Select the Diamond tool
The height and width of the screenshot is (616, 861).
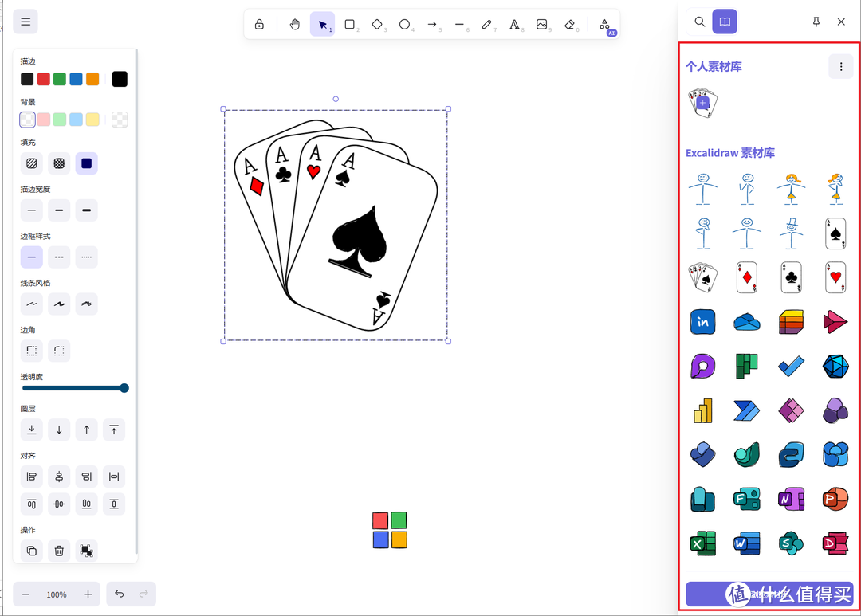click(377, 24)
